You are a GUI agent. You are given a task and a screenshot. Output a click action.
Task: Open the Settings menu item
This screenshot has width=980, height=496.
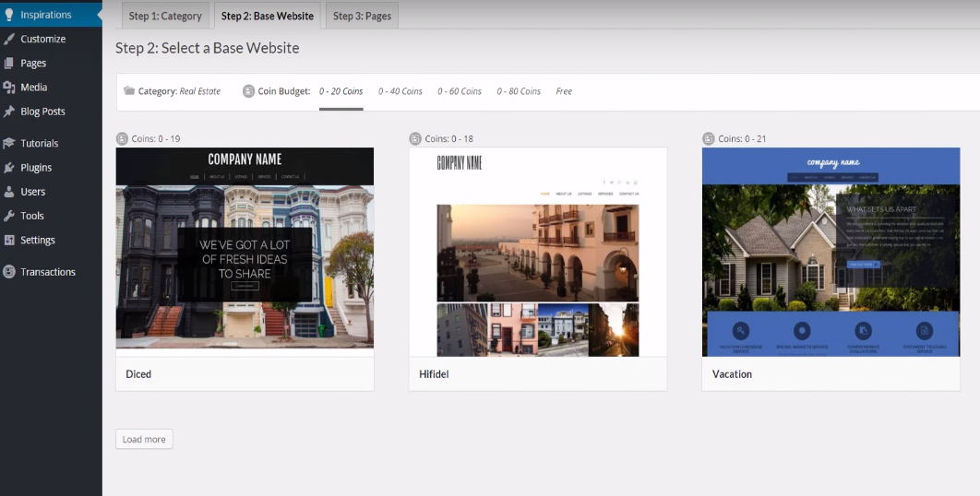point(38,240)
